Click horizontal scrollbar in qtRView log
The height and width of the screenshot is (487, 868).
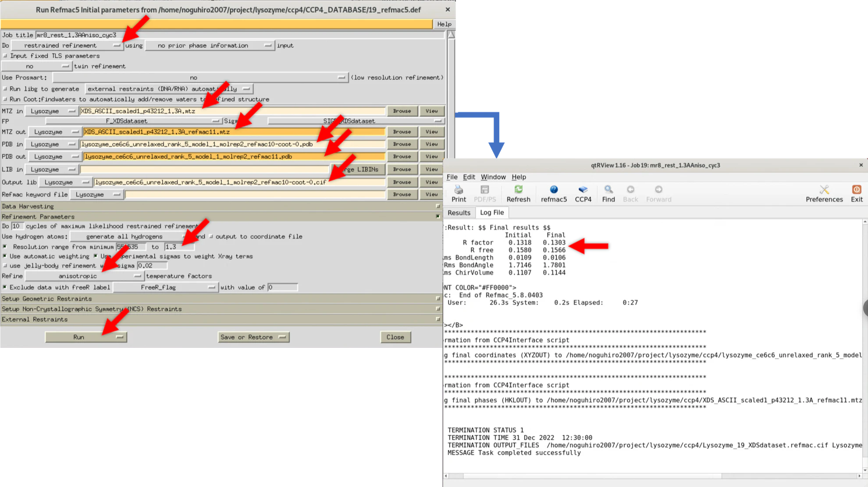pyautogui.click(x=592, y=476)
